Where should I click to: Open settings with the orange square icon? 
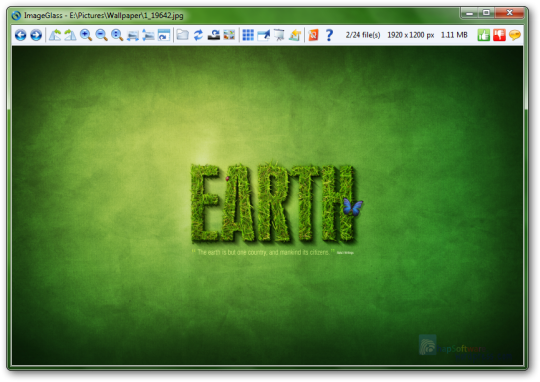(x=313, y=35)
